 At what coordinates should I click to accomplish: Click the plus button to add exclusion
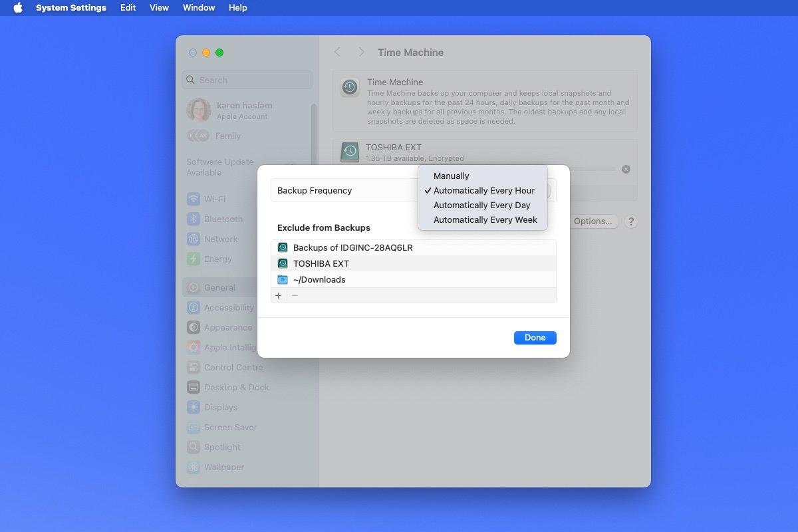pos(279,295)
